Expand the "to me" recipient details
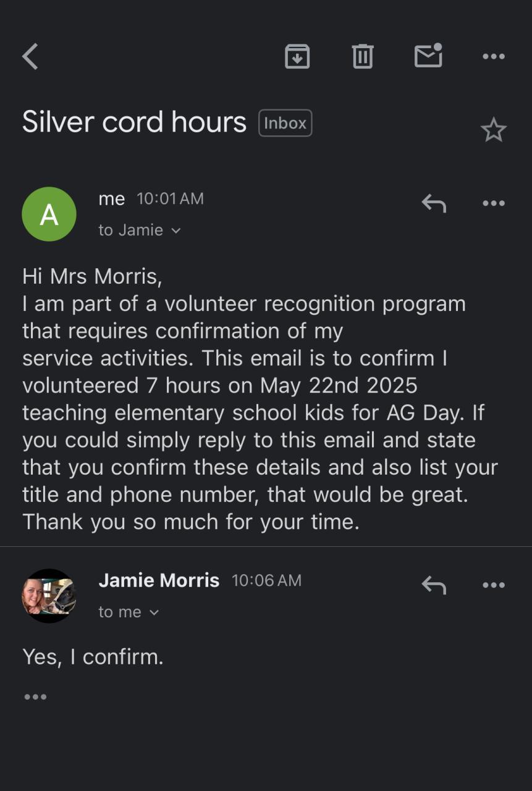Viewport: 532px width, 791px height. (129, 612)
